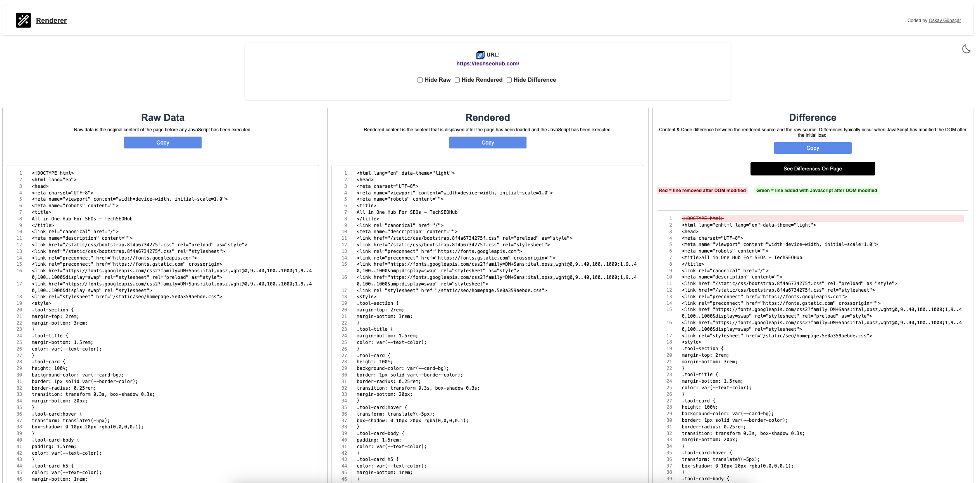The height and width of the screenshot is (483, 980).
Task: Click See Differences On Page button
Action: (x=813, y=168)
